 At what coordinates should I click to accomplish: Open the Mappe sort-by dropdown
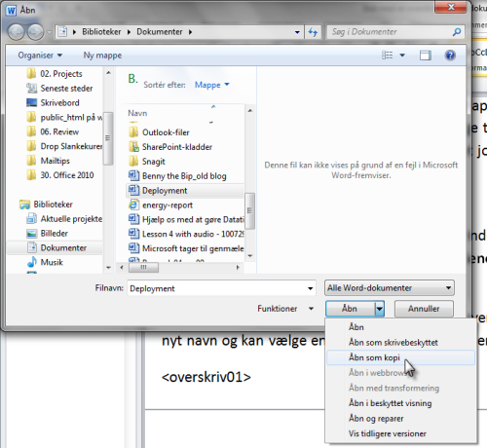212,85
